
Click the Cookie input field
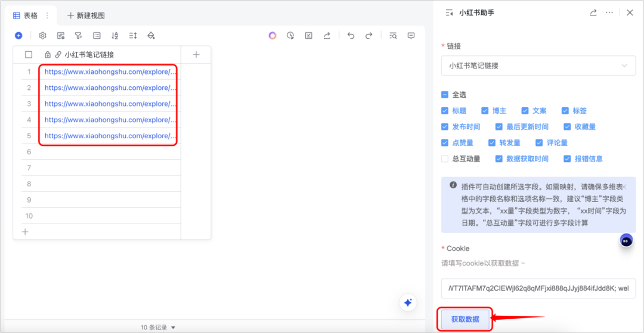538,288
